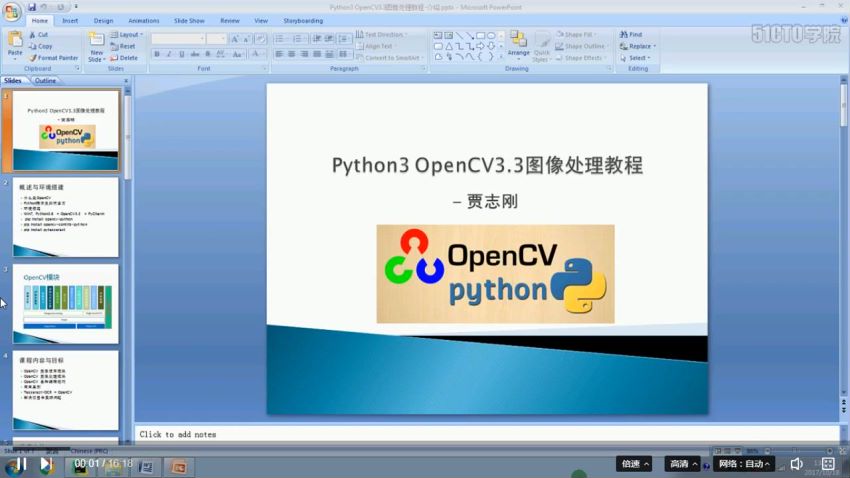The width and height of the screenshot is (850, 478).
Task: Select slide 4 thumbnail 课程内容与目标
Action: 66,390
